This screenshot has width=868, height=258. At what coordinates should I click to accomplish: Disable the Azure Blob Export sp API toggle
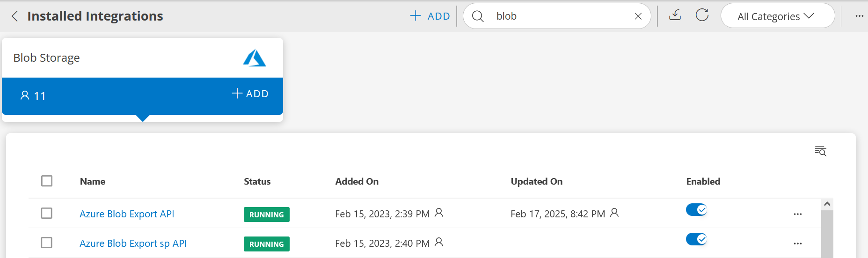point(696,239)
